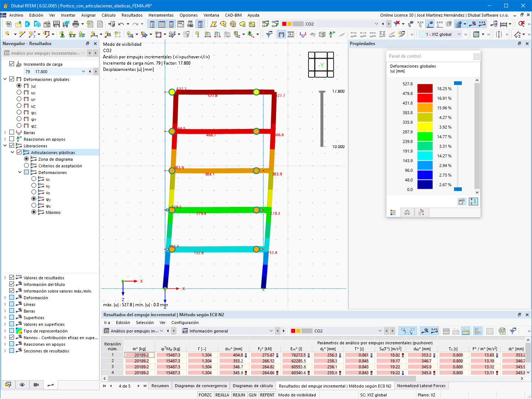Switch to Normalized Lateral Forces tab
Screen dimensions: 532x399
pyautogui.click(x=422, y=386)
